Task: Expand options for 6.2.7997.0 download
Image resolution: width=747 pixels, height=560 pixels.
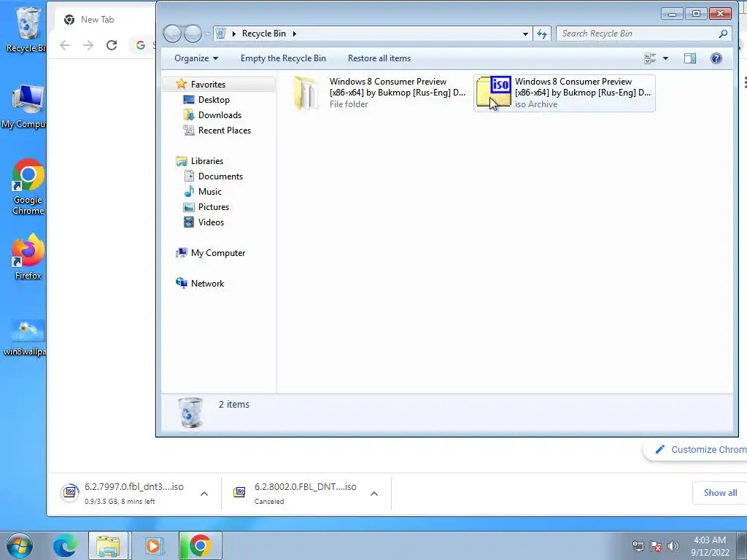Action: point(204,494)
